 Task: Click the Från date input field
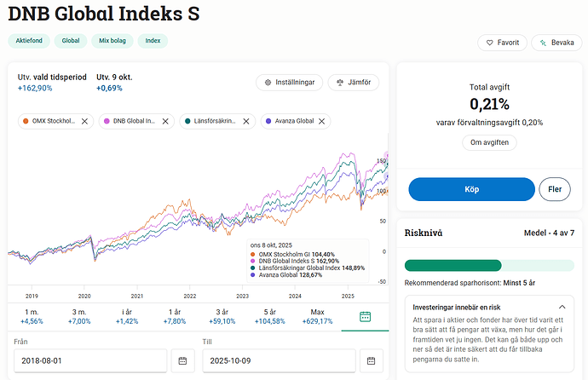pos(89,361)
